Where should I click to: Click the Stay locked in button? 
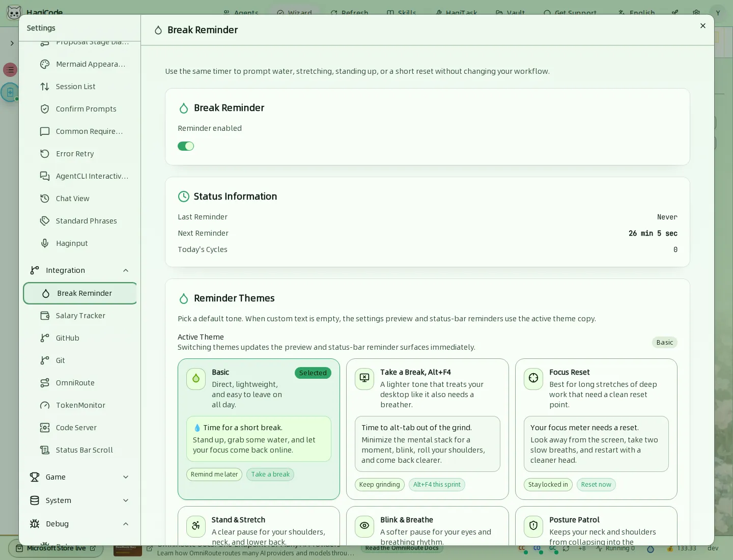pyautogui.click(x=548, y=485)
